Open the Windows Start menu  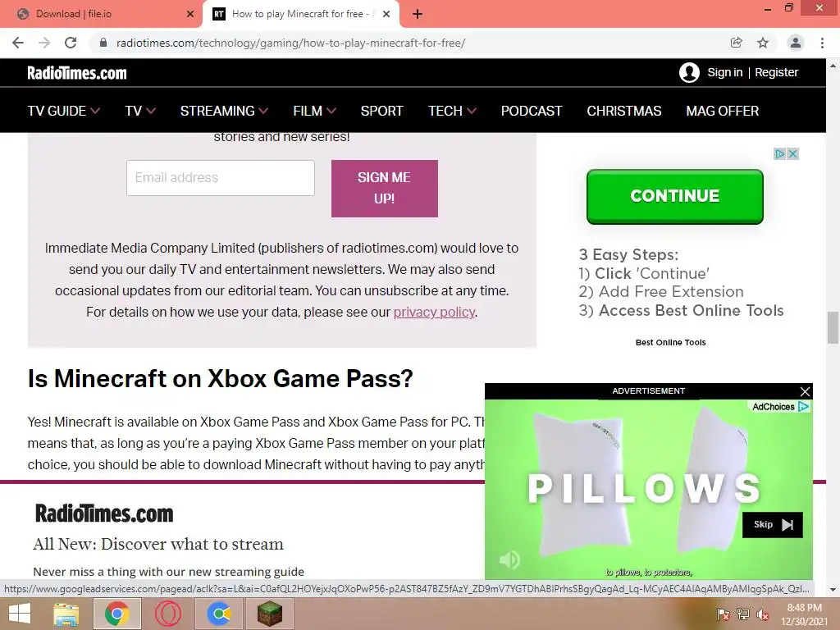click(20, 614)
